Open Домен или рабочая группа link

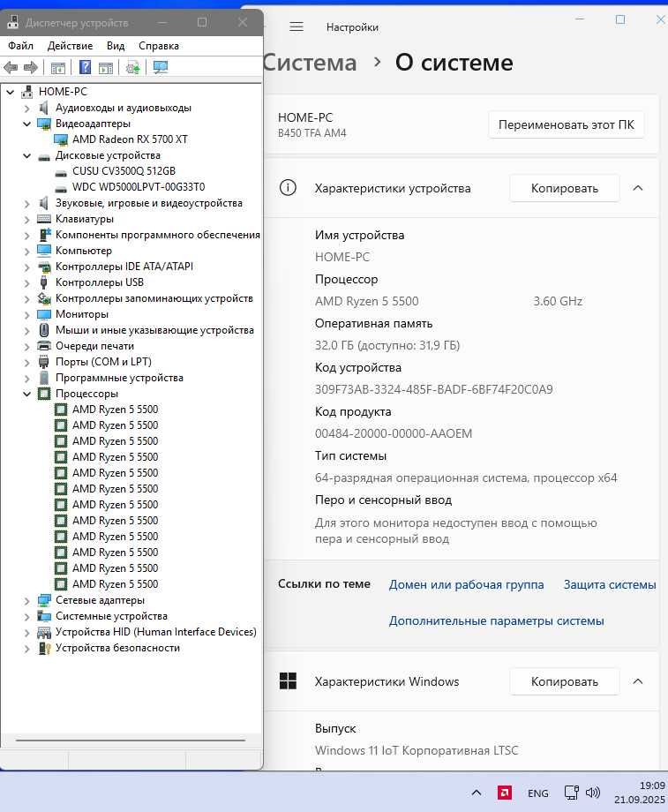tap(466, 584)
